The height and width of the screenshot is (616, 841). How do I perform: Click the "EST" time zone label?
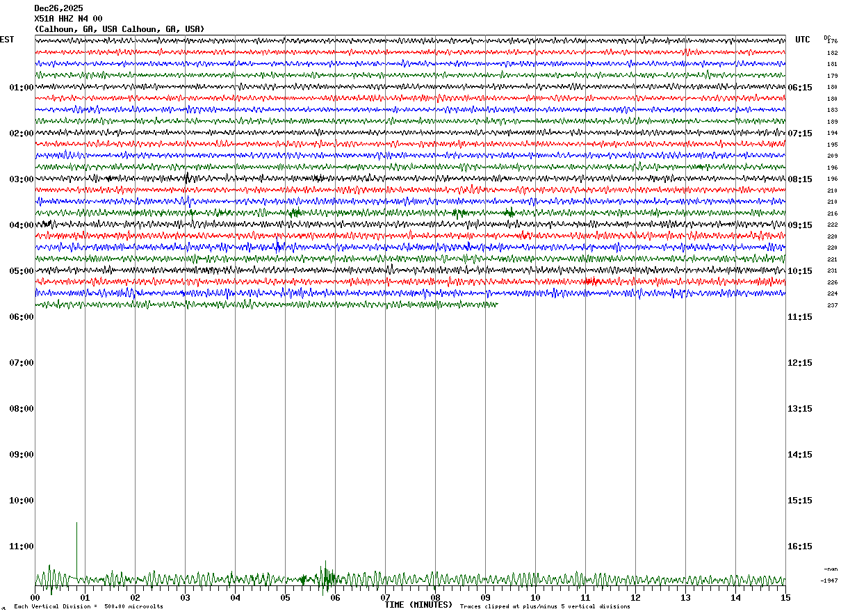click(x=7, y=40)
